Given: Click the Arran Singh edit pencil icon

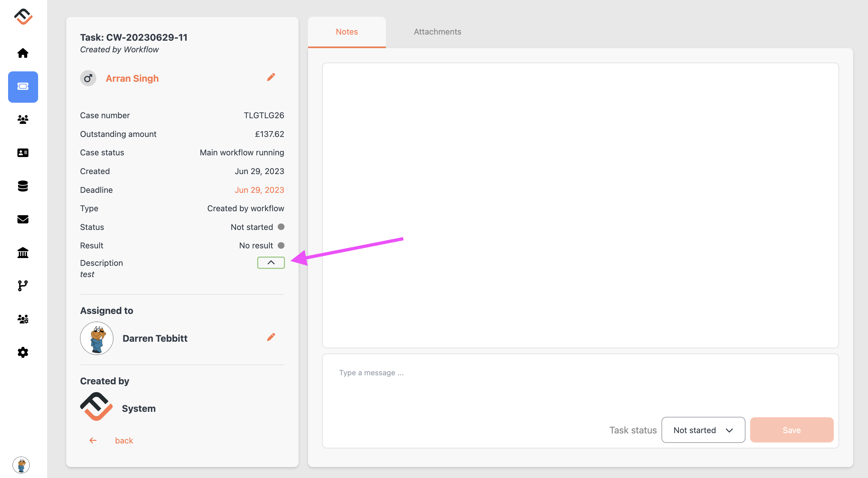Looking at the screenshot, I should [x=271, y=77].
